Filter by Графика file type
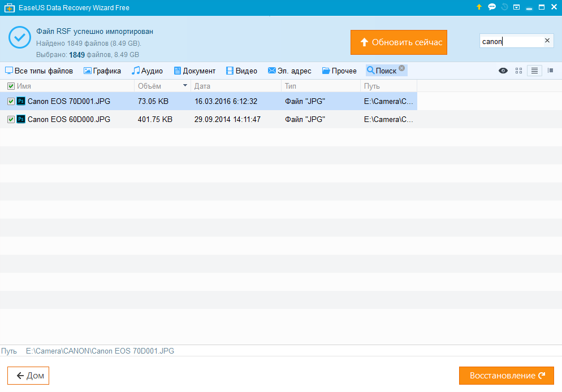The width and height of the screenshot is (562, 392). [102, 71]
